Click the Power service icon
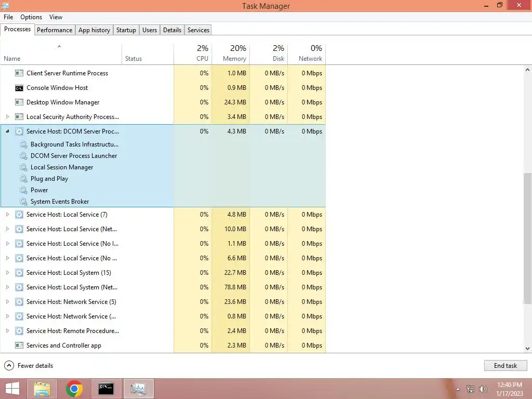The image size is (532, 399). (x=23, y=190)
